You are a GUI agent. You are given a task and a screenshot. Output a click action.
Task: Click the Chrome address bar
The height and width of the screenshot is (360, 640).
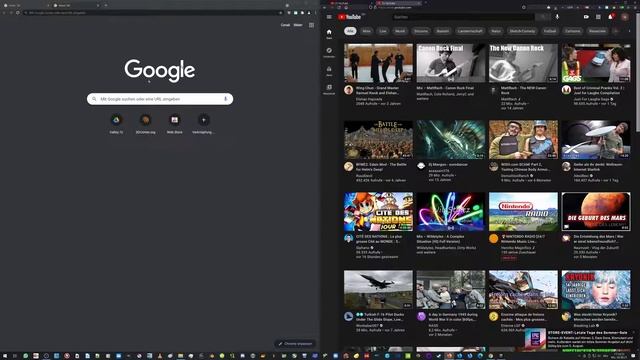153,13
